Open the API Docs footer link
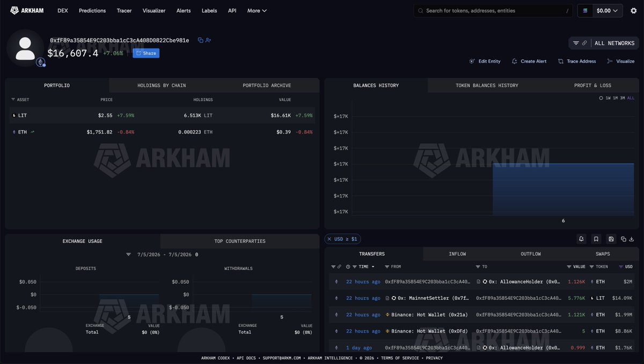Viewport: 644px width, 364px height. pos(247,358)
